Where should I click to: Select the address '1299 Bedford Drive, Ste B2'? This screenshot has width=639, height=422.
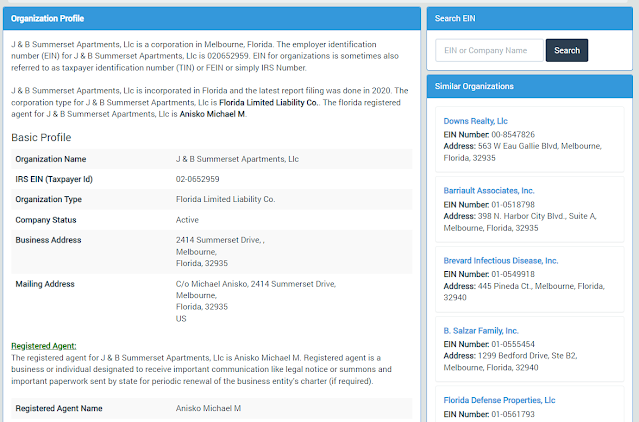point(527,356)
